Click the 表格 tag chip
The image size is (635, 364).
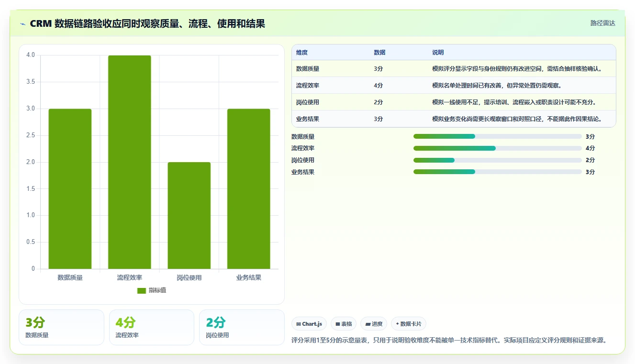tap(344, 324)
